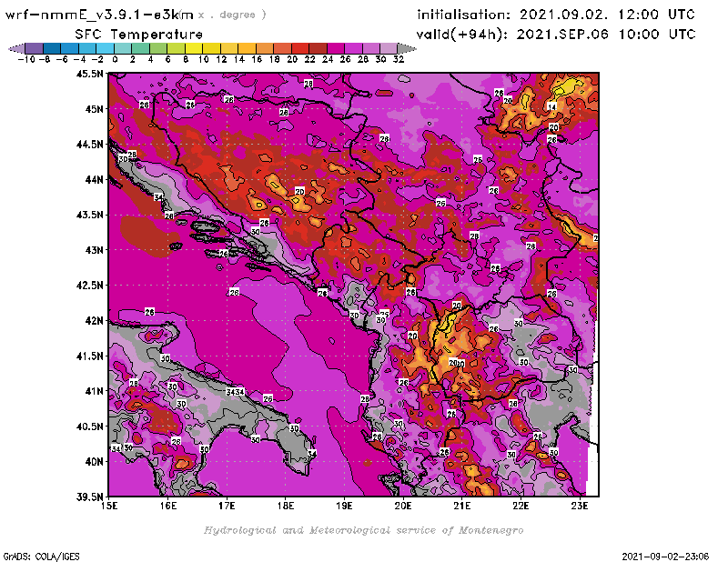
Task: Select the SFC Temperature heading
Action: [x=139, y=35]
